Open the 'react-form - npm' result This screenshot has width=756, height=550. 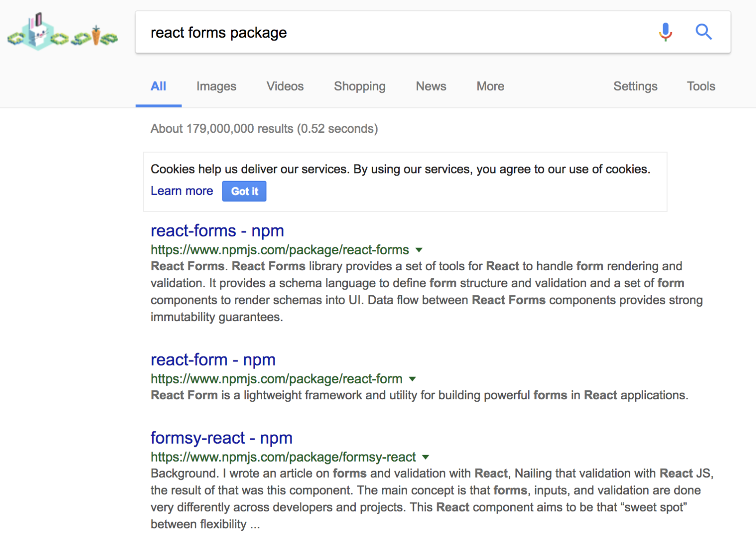[213, 360]
